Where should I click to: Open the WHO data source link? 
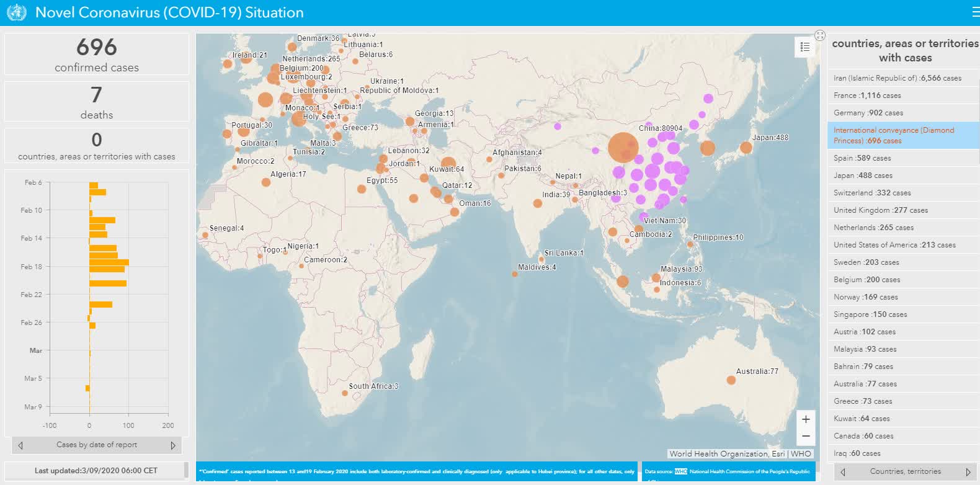tap(680, 471)
